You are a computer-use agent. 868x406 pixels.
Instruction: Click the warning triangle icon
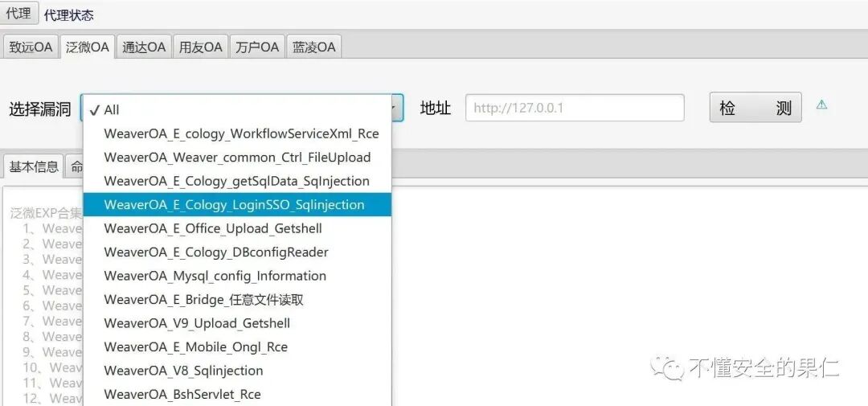(821, 105)
